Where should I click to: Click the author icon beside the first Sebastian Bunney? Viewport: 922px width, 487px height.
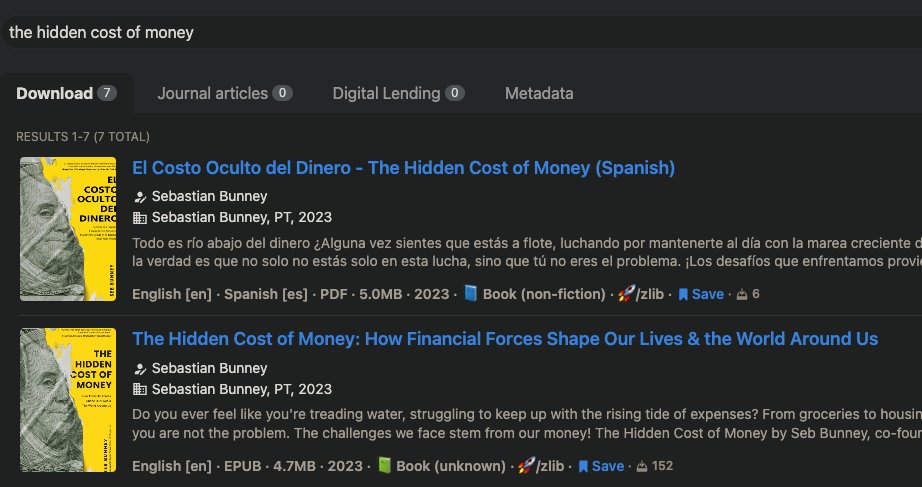click(140, 197)
